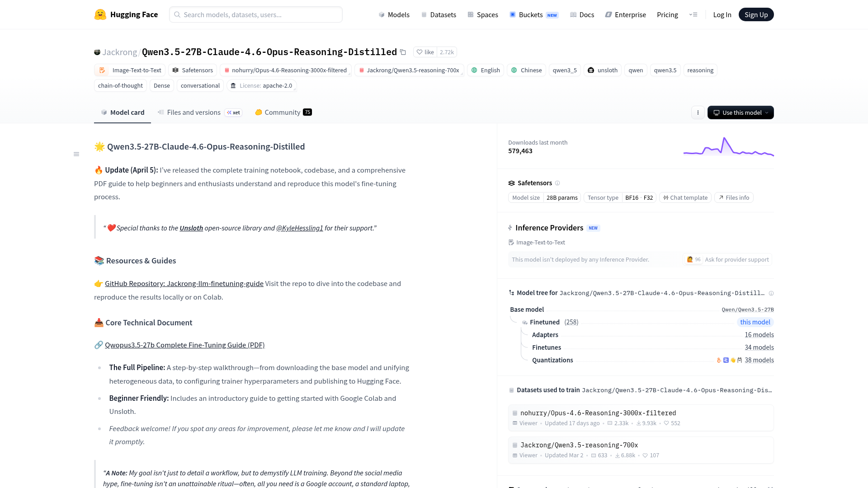Click Model tree info icon

click(x=771, y=293)
